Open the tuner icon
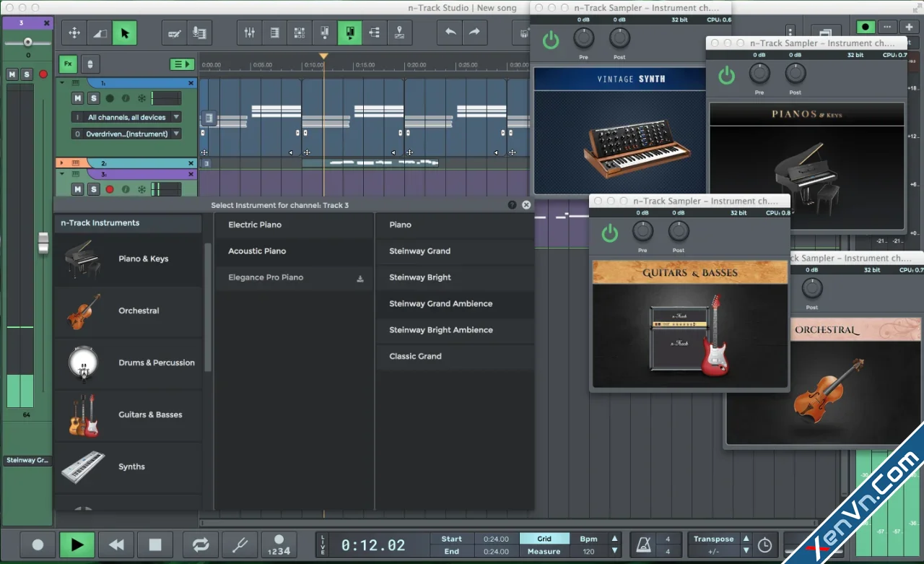The height and width of the screenshot is (564, 924). pyautogui.click(x=239, y=545)
